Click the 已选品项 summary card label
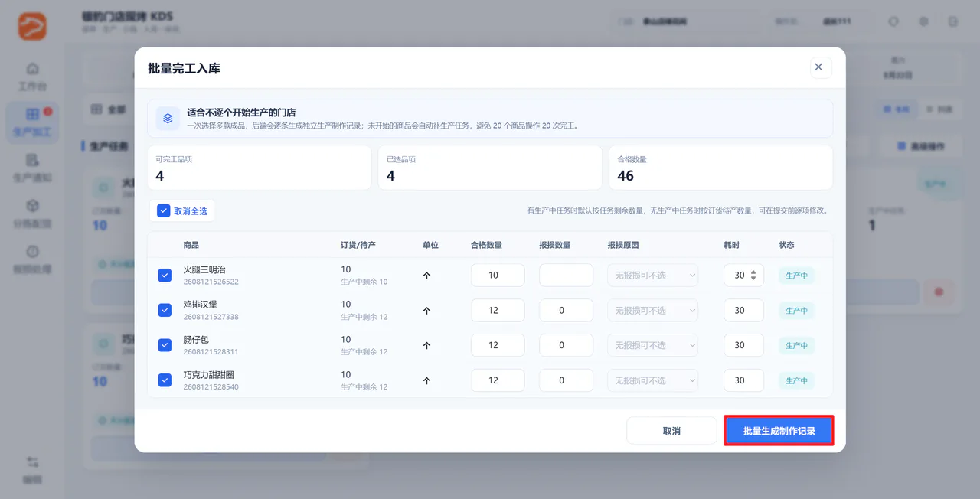The height and width of the screenshot is (499, 980). click(x=401, y=159)
